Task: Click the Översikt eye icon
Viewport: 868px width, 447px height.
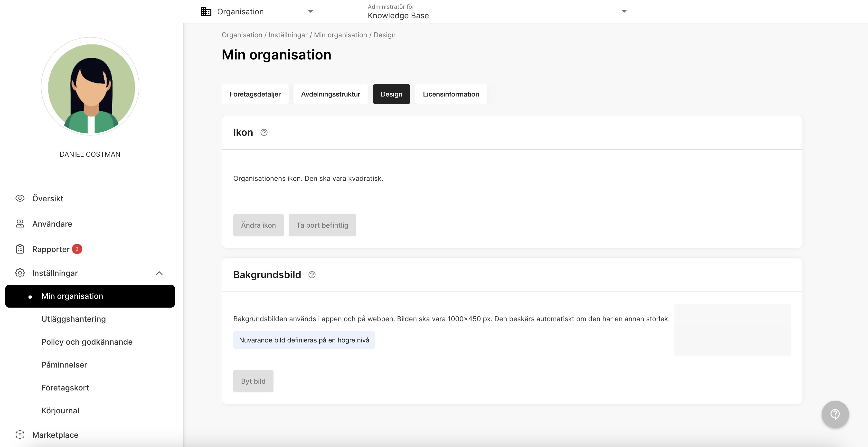Action: (x=20, y=198)
